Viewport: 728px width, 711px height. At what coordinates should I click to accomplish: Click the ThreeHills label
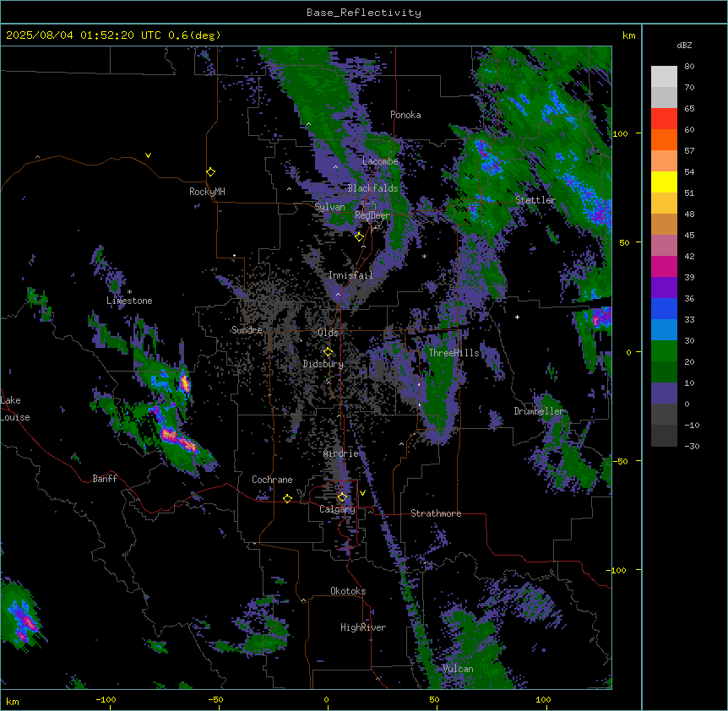pos(454,353)
